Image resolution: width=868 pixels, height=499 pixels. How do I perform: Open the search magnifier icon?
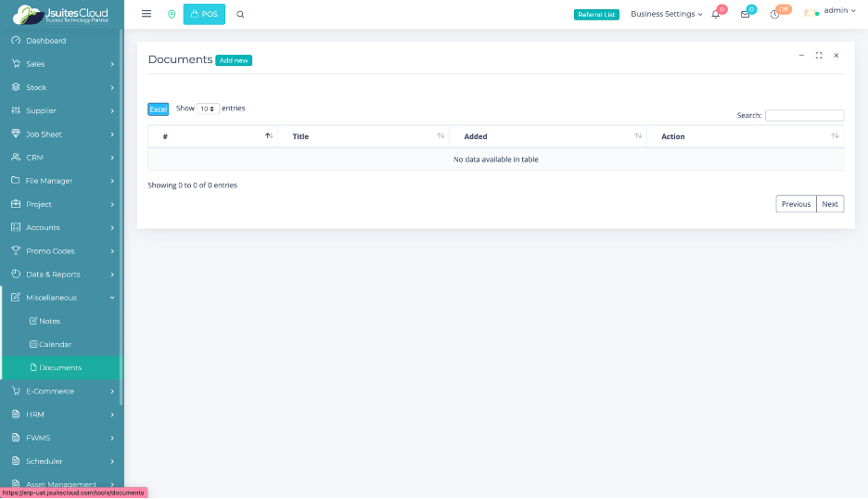pos(241,14)
